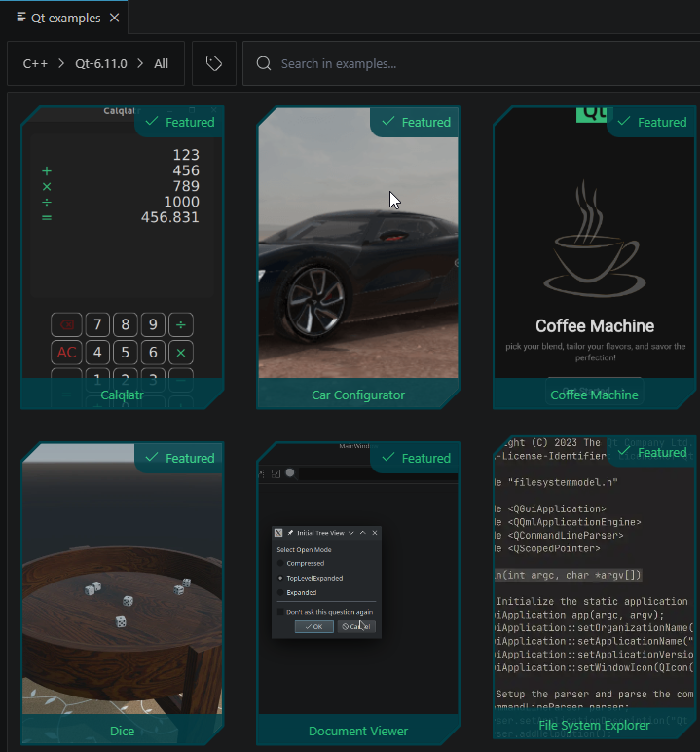The image size is (700, 752).
Task: Click the magnifier icon in search bar
Action: point(263,63)
